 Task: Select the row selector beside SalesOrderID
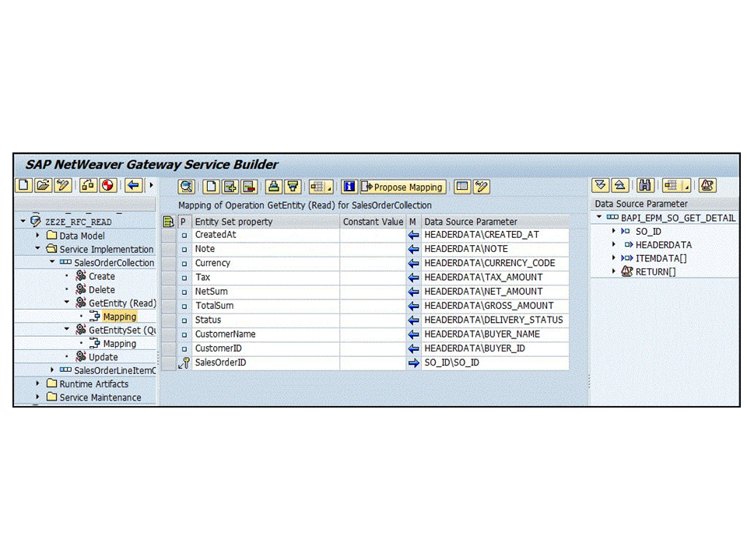(x=169, y=363)
